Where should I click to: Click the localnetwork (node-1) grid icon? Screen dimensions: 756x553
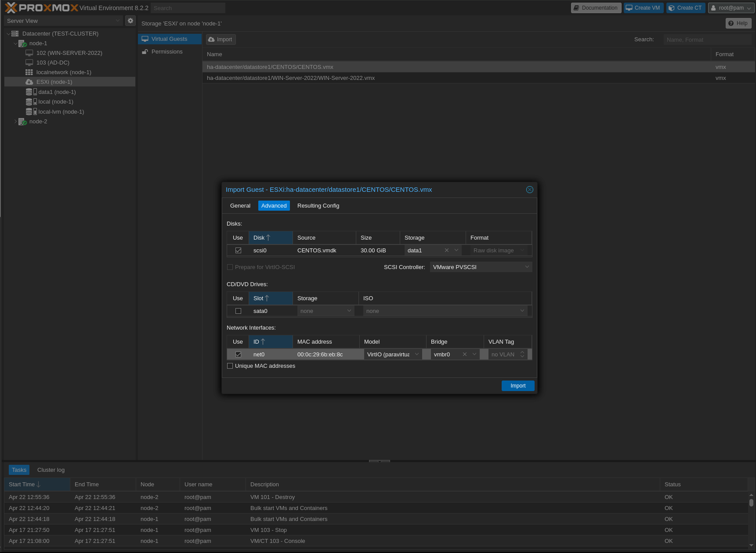pos(29,72)
